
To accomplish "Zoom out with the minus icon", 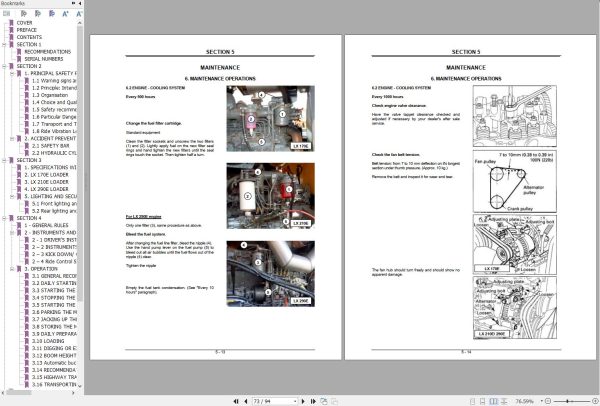I will (548, 401).
